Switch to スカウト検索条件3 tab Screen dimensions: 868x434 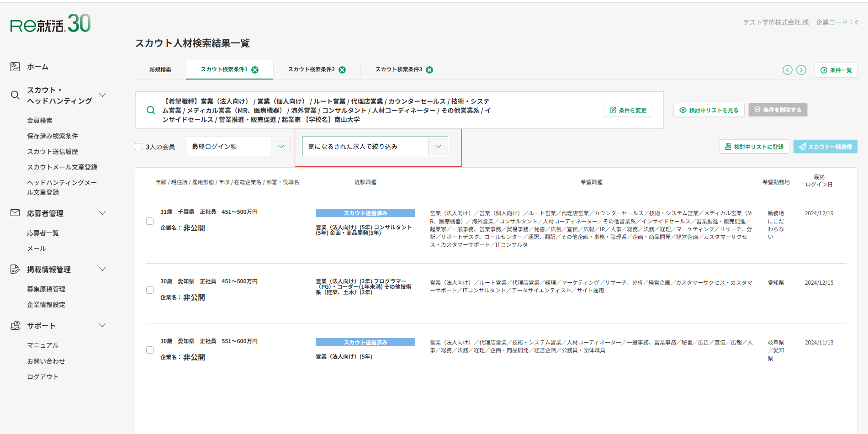(399, 69)
